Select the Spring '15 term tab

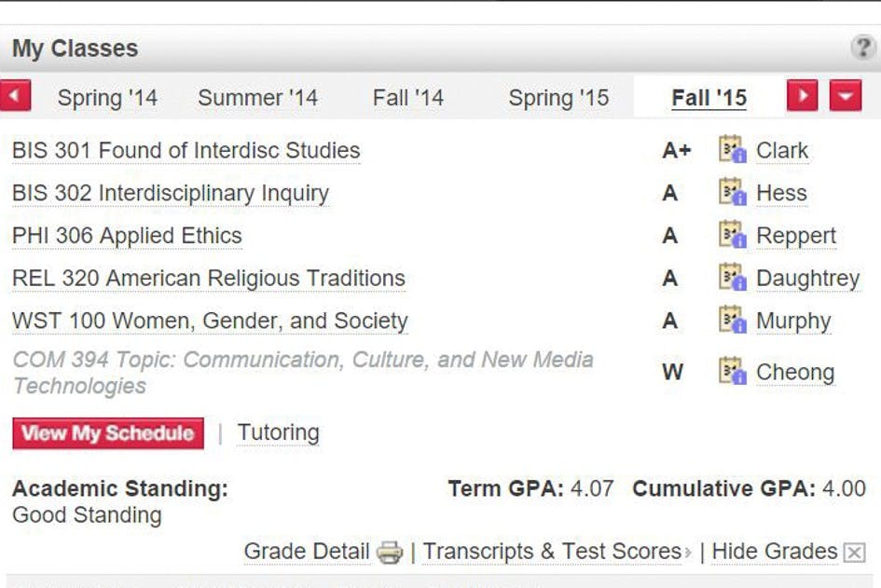[558, 98]
